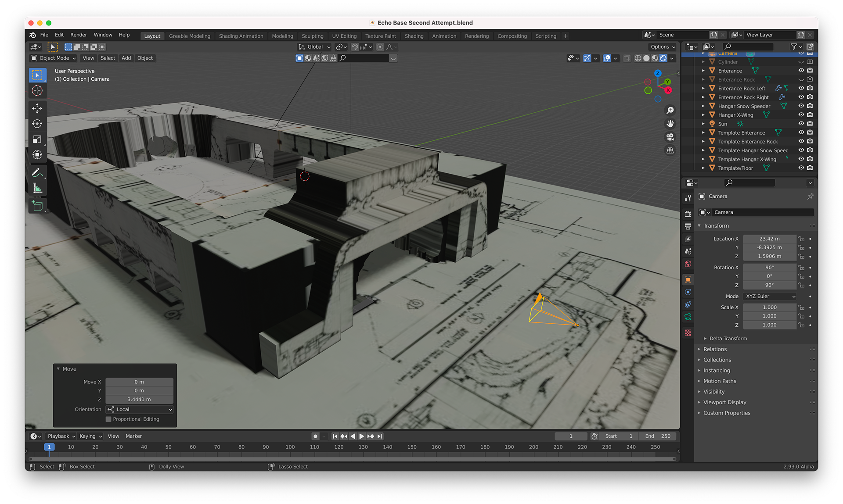The width and height of the screenshot is (843, 504).
Task: Select the Measure tool
Action: click(x=37, y=189)
